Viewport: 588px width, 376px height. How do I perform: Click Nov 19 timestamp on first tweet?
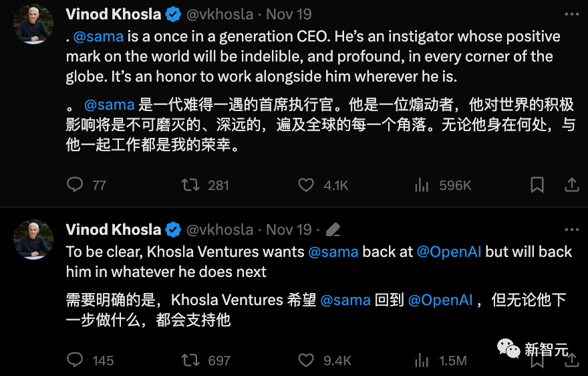click(289, 14)
